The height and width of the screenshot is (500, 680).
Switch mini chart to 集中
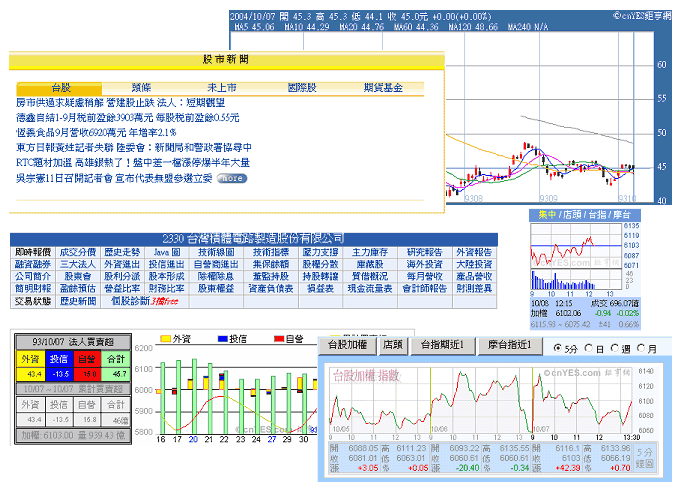(x=547, y=215)
